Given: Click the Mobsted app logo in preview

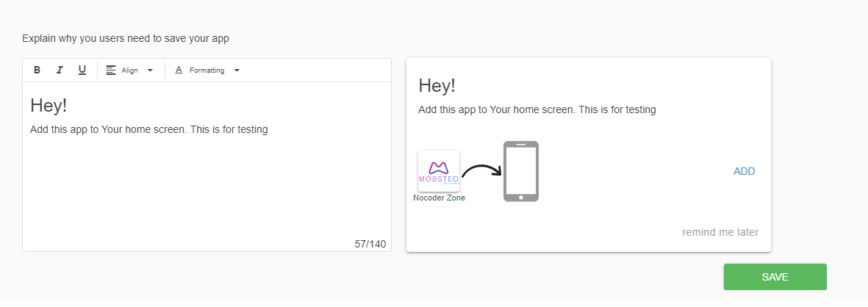Looking at the screenshot, I should [x=439, y=171].
